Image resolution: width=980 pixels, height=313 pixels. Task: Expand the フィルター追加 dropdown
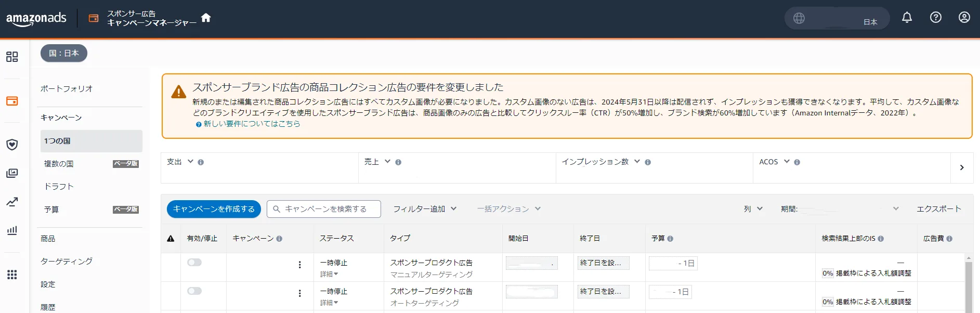(x=425, y=209)
